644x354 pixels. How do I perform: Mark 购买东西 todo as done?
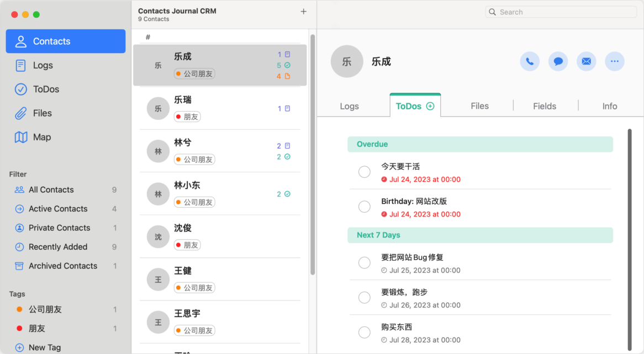pyautogui.click(x=365, y=332)
